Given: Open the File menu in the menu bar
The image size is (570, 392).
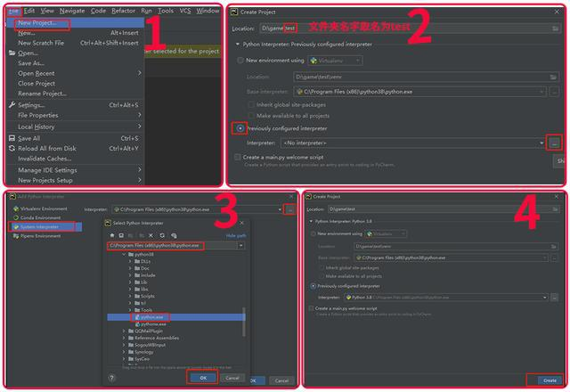Looking at the screenshot, I should [14, 12].
